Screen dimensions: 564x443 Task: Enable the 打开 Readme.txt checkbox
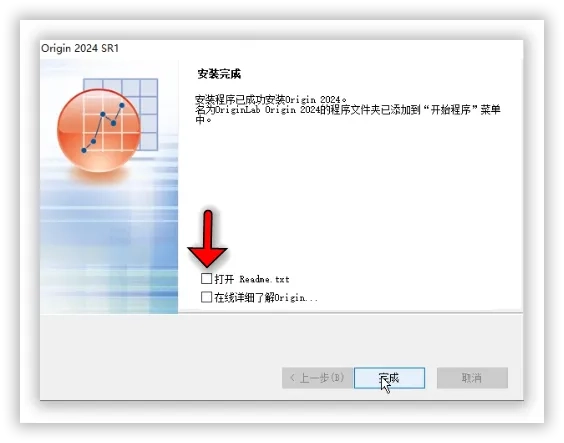click(x=206, y=278)
